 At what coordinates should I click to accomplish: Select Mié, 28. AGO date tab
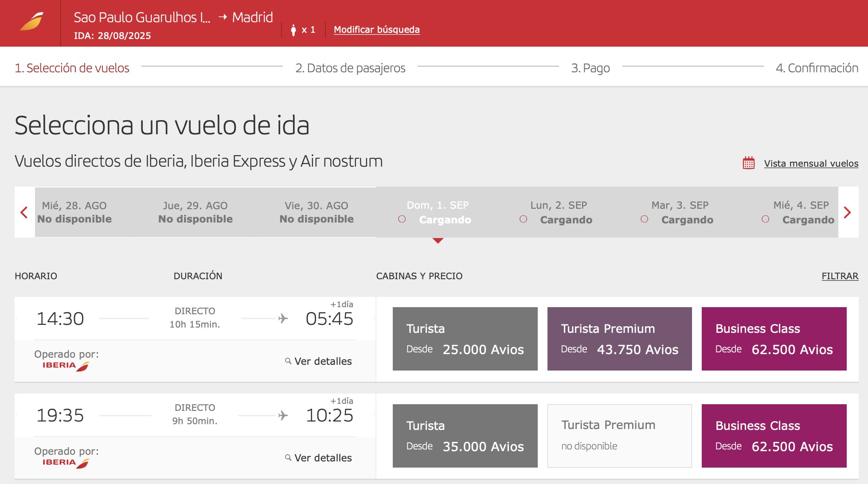tap(74, 212)
